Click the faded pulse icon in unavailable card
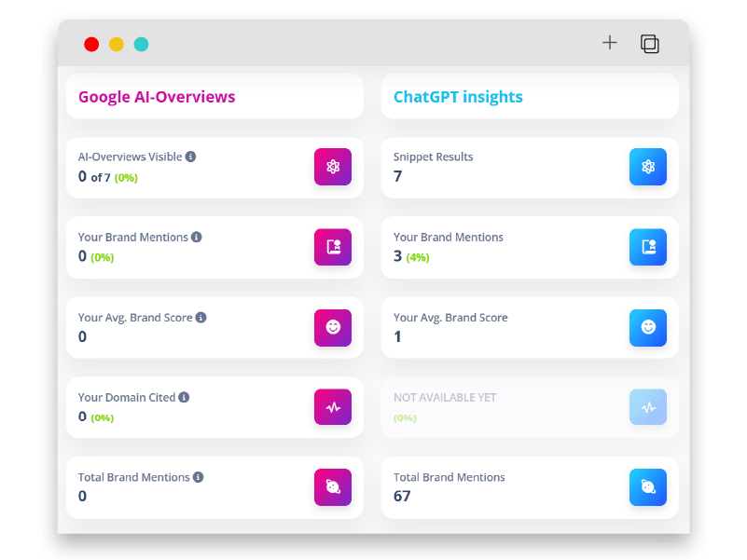 point(648,407)
